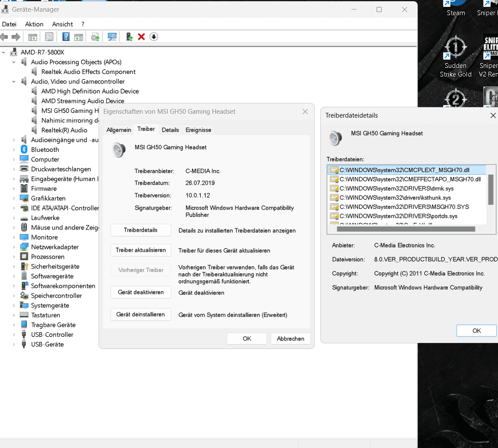This screenshot has width=498, height=448.
Task: Select the MSGH70.SYS driver file entry
Action: 408,207
